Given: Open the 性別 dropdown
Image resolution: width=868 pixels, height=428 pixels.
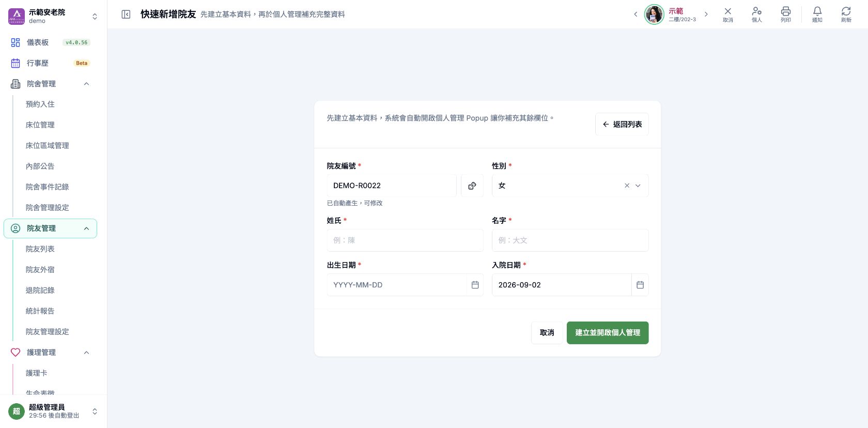Looking at the screenshot, I should 570,186.
